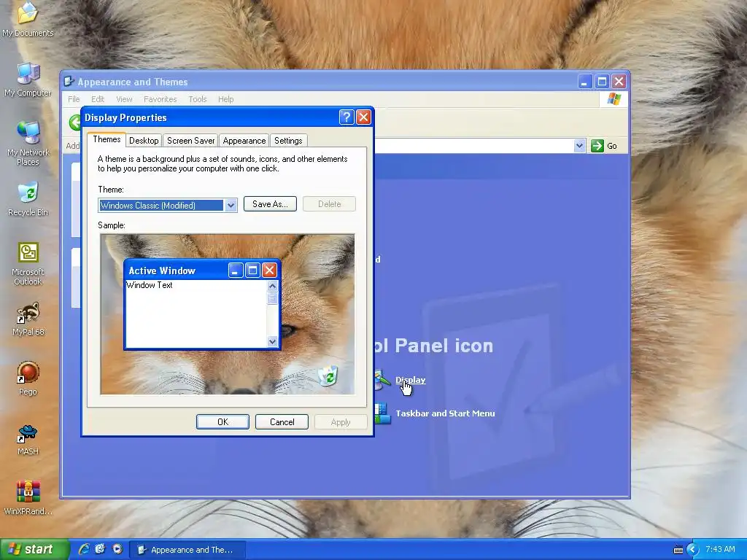Image resolution: width=747 pixels, height=560 pixels.
Task: Click the green Back arrow button
Action: (75, 122)
